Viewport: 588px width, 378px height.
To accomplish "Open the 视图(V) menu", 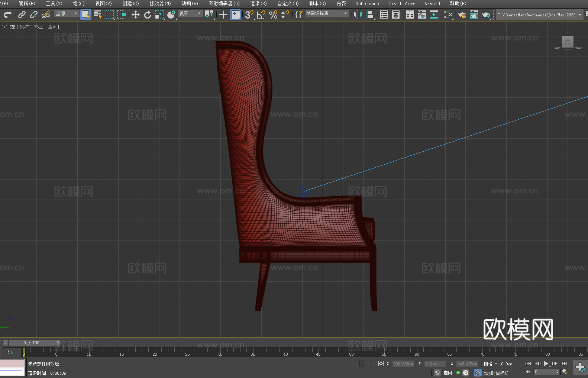I will click(x=103, y=3).
